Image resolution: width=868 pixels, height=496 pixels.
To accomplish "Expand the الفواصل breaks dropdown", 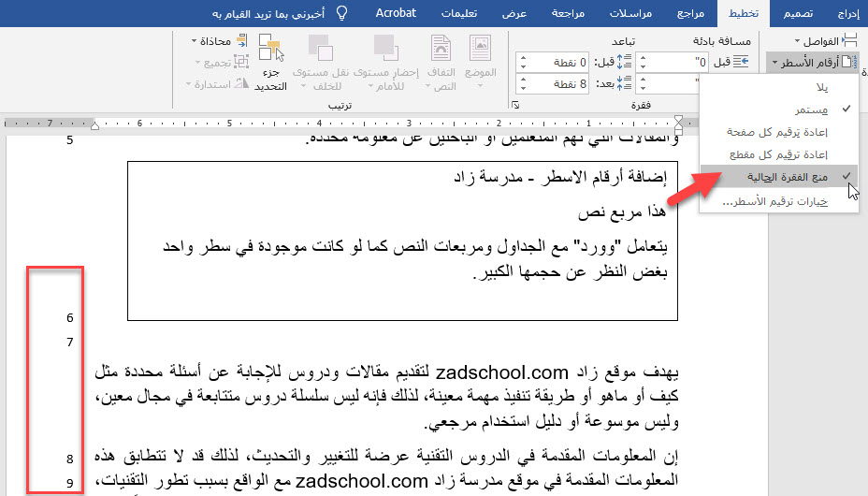I will coord(797,41).
